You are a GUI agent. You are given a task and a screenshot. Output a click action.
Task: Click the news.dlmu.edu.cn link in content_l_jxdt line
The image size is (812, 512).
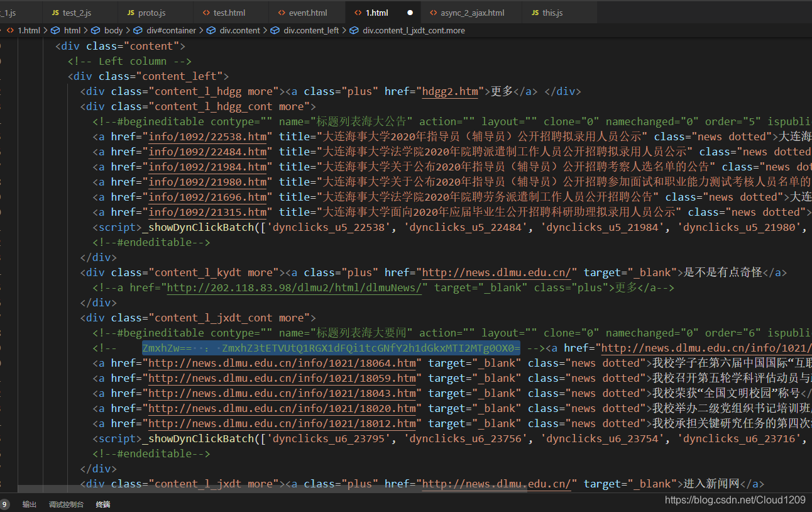click(497, 484)
